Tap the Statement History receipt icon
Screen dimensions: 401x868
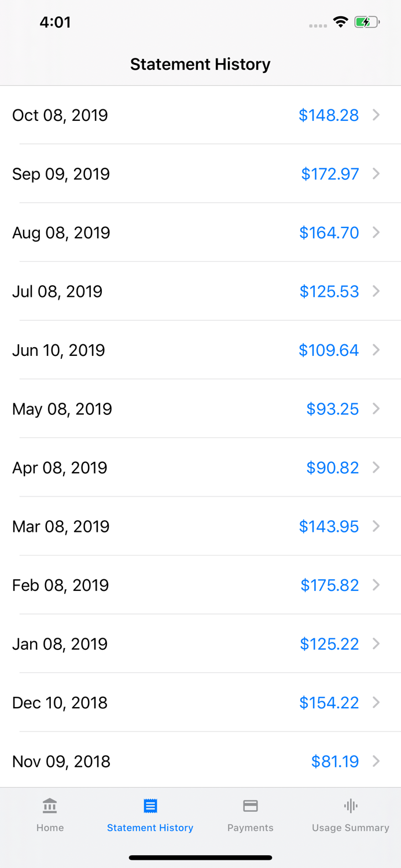(x=150, y=806)
